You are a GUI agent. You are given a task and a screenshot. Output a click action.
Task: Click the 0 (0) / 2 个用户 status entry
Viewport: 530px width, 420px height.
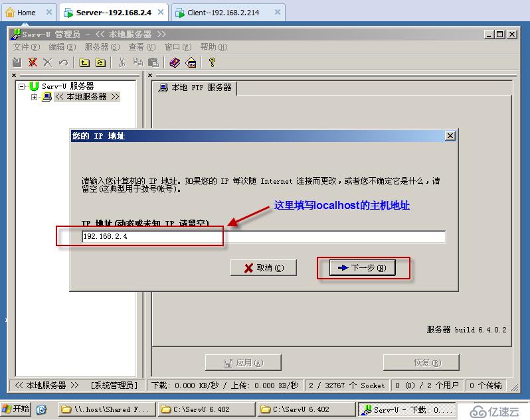[427, 385]
